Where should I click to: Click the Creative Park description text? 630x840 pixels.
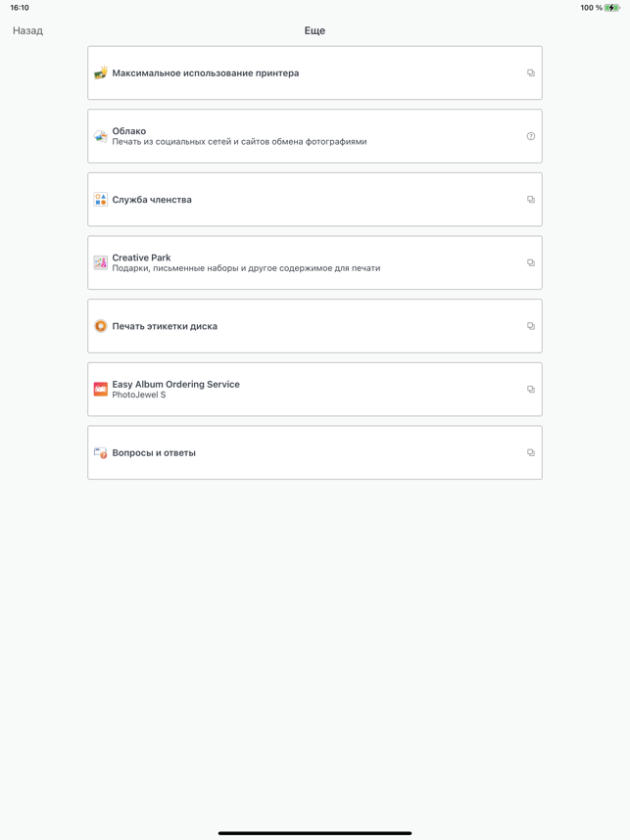pyautogui.click(x=246, y=268)
